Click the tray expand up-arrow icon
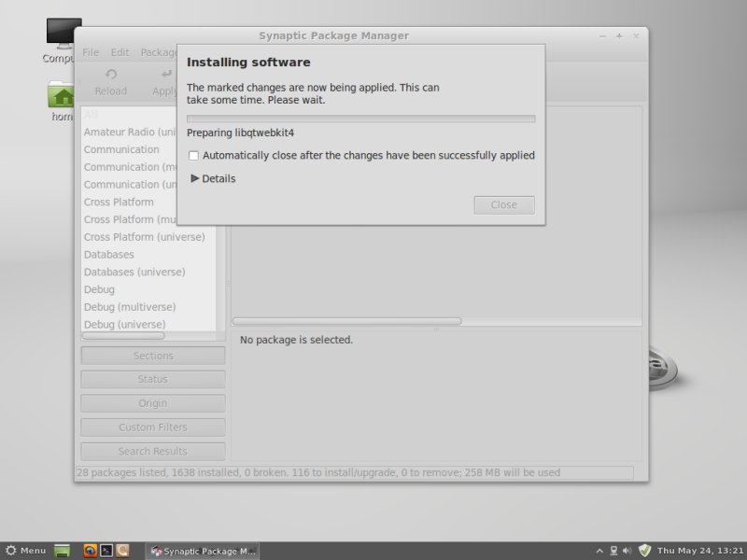Viewport: 747px width, 560px height. point(599,551)
